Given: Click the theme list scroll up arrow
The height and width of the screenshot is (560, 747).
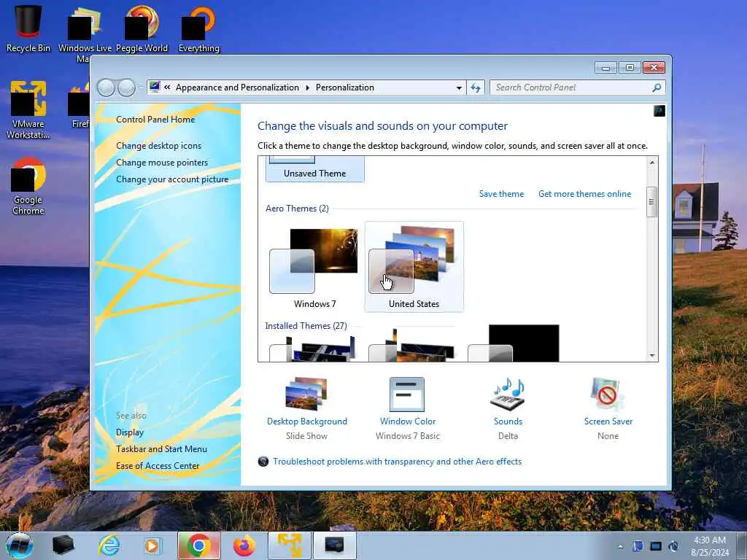Looking at the screenshot, I should [651, 163].
